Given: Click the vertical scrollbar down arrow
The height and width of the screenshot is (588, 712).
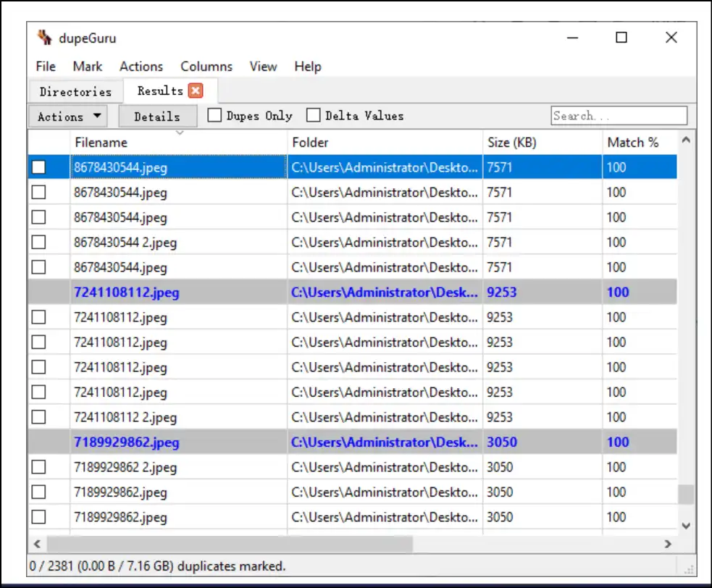Looking at the screenshot, I should [686, 526].
